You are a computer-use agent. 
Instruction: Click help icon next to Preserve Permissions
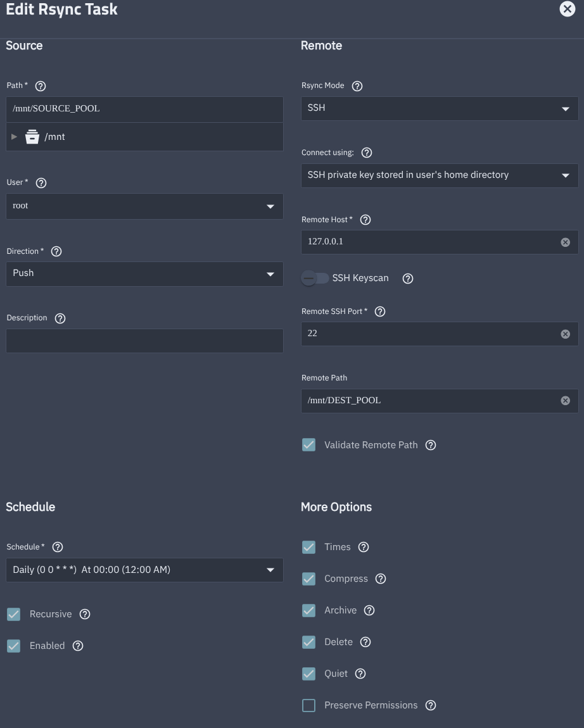[431, 705]
